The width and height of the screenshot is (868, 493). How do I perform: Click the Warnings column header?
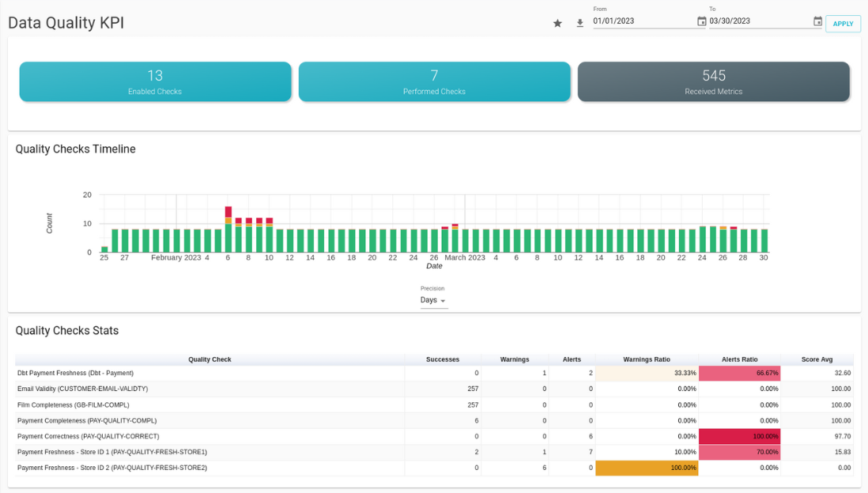click(515, 359)
